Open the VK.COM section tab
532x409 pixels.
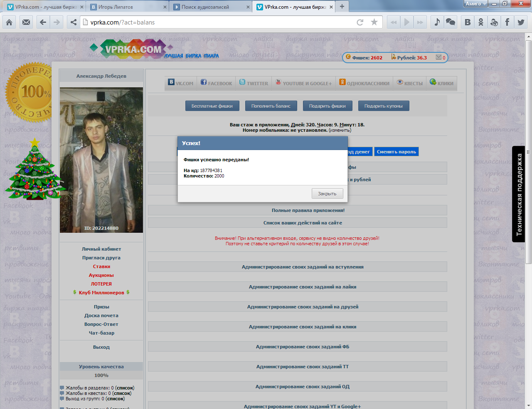(x=181, y=83)
